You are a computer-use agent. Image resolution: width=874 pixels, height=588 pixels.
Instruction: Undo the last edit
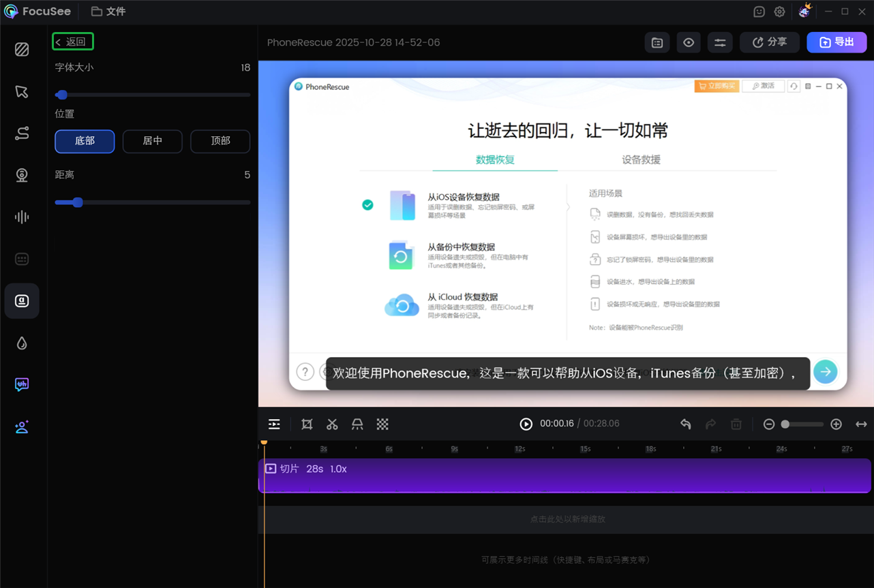point(686,424)
